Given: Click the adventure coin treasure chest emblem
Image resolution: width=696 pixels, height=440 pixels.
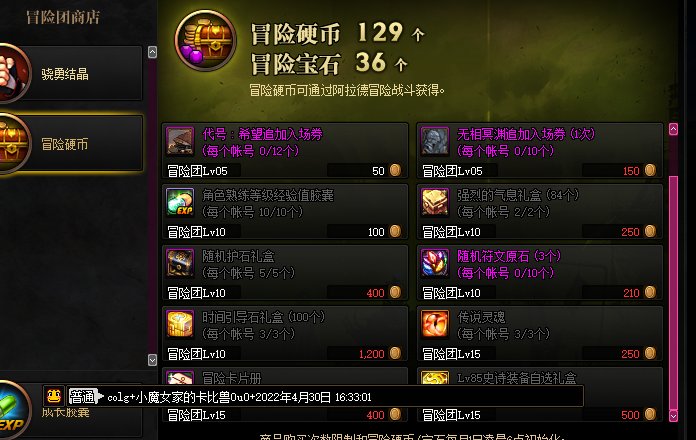Looking at the screenshot, I should 206,40.
